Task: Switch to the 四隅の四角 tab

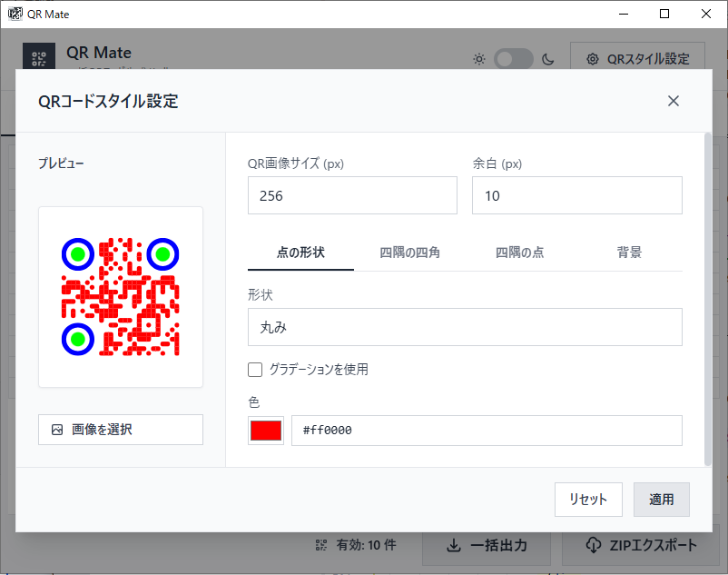Action: click(x=409, y=253)
